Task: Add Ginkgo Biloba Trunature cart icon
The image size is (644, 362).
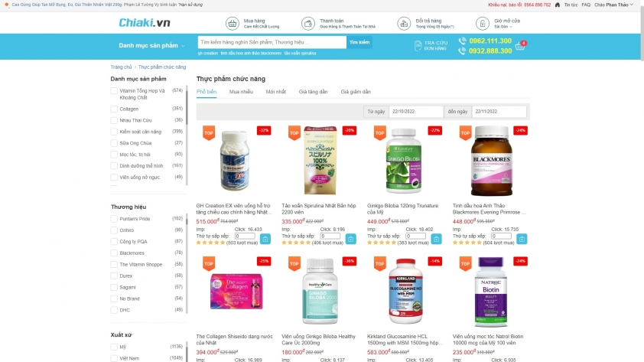Action: (436, 239)
